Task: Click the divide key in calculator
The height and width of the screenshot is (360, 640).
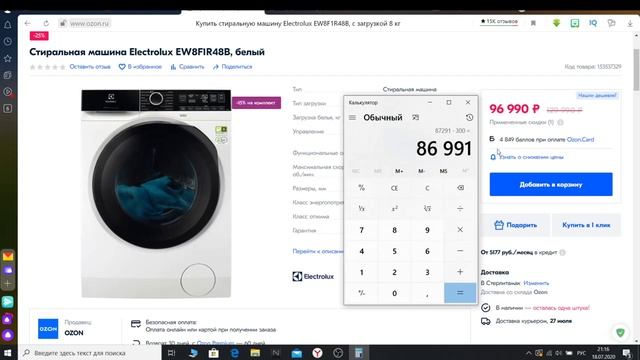Action: 460,209
